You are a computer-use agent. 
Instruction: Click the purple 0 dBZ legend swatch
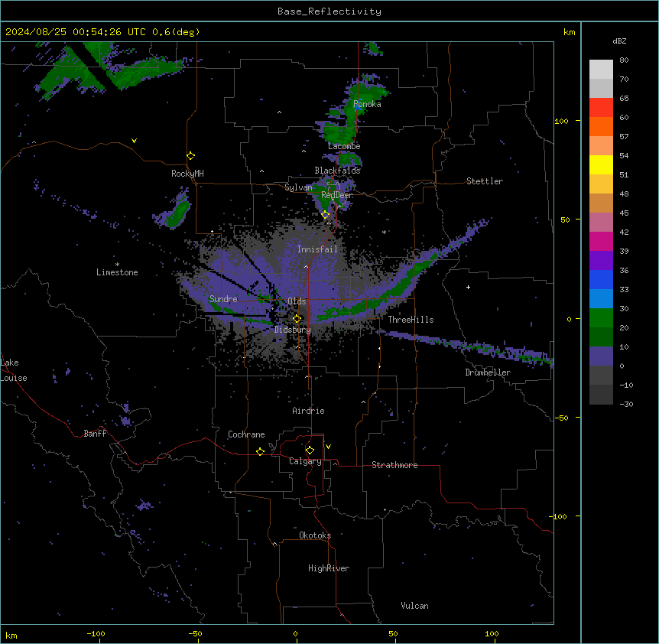pyautogui.click(x=601, y=356)
